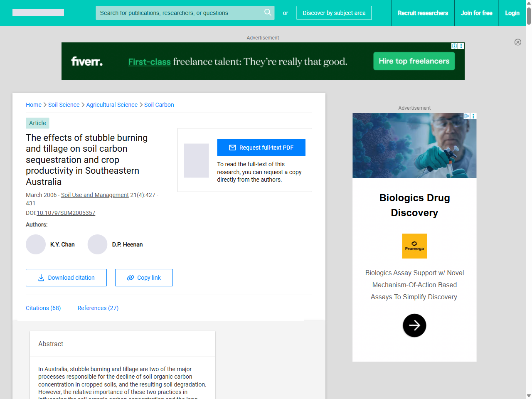The image size is (532, 399).
Task: Open the DOI 10.1079/SUM2005357 link
Action: coord(66,213)
